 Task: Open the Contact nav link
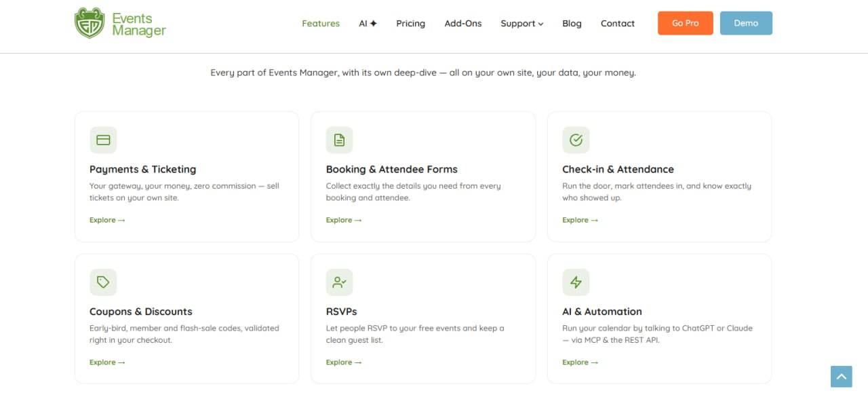click(618, 23)
